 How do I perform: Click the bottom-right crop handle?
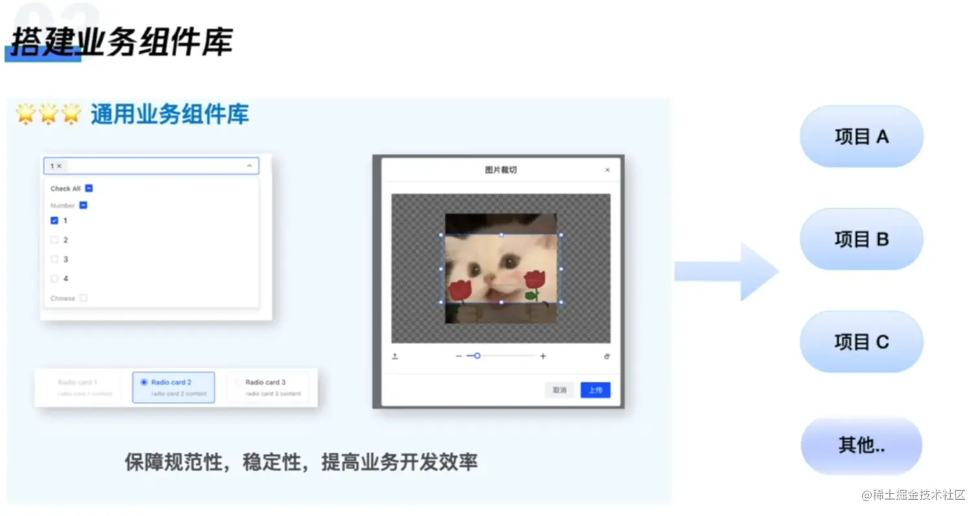(561, 302)
